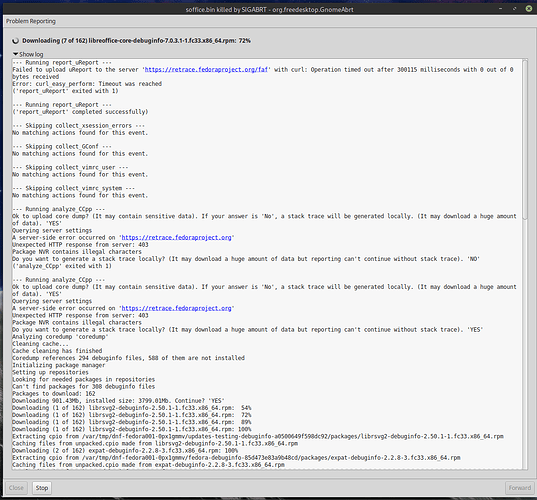Viewport: 537px width, 500px height.
Task: Click the Forward button
Action: click(520, 488)
